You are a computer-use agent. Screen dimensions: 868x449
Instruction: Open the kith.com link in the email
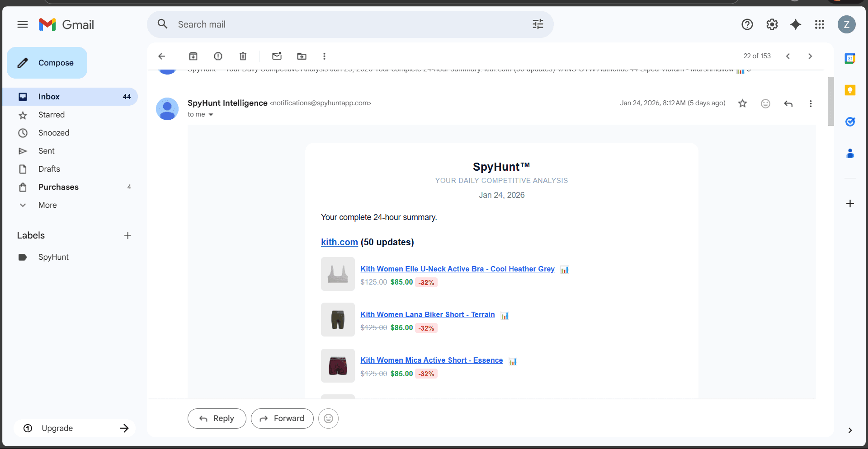tap(339, 242)
